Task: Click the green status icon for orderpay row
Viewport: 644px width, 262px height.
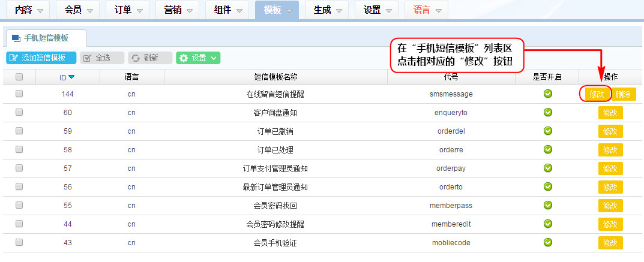Action: [x=547, y=168]
